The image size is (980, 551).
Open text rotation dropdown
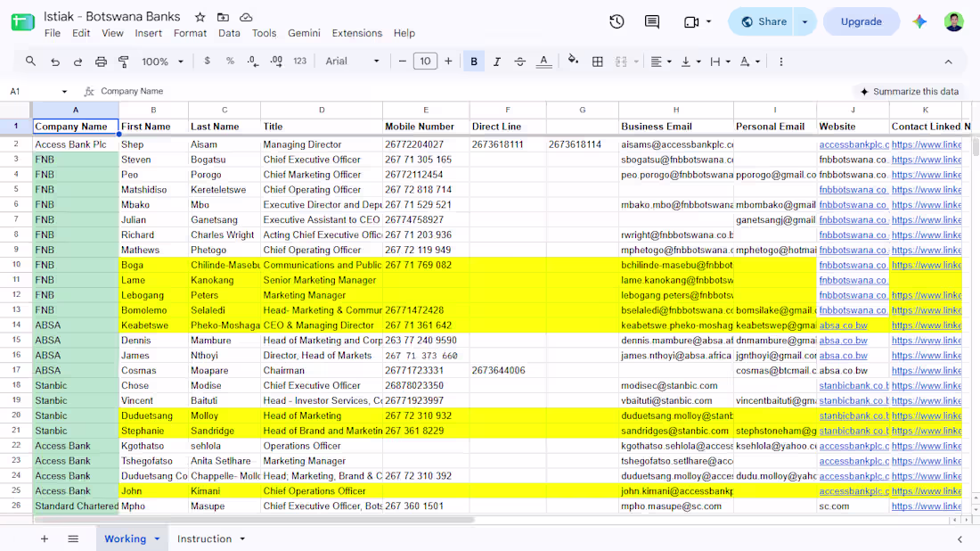click(x=749, y=62)
